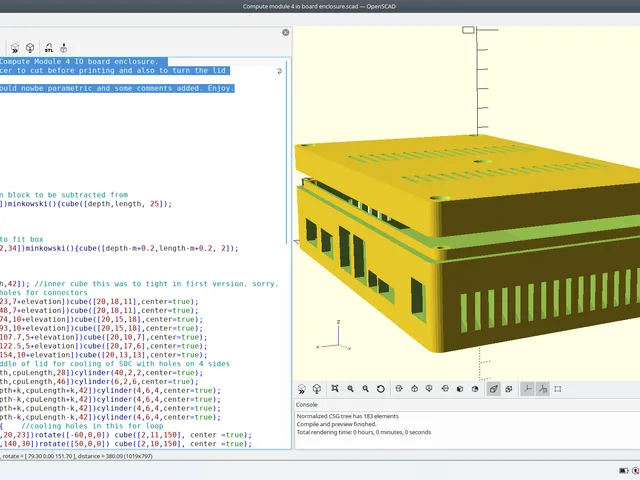Zoom out of the 3D view
Viewport: 640px width, 480px height.
point(365,389)
